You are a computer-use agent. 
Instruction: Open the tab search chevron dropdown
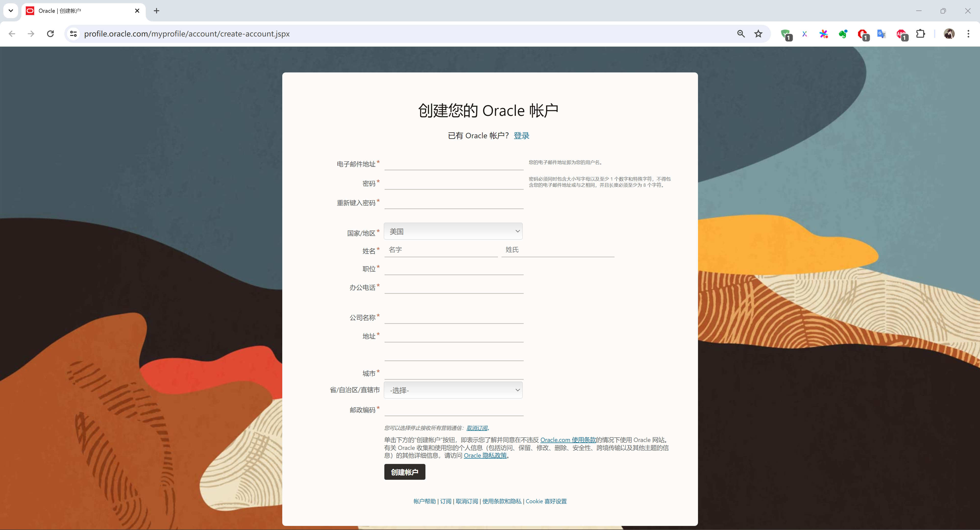coord(11,11)
